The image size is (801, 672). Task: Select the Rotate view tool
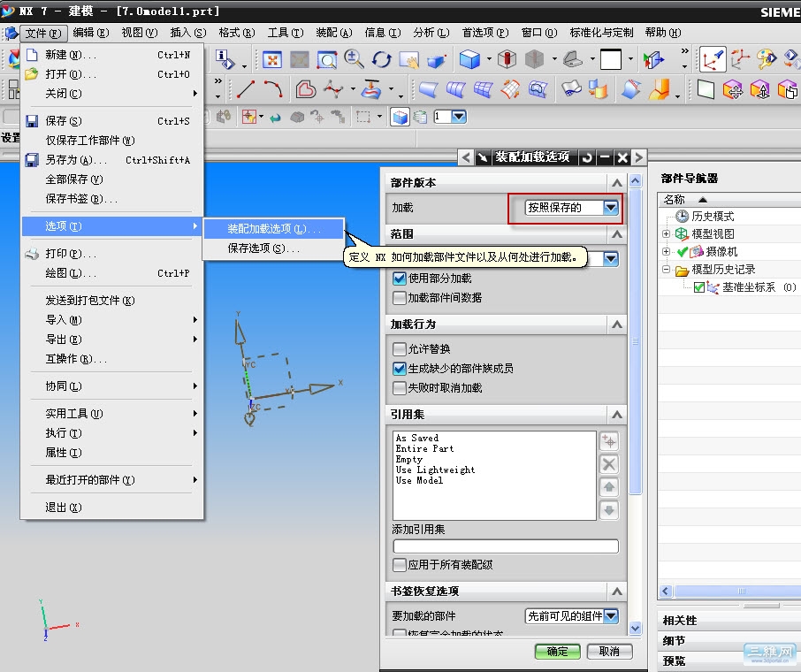click(381, 59)
